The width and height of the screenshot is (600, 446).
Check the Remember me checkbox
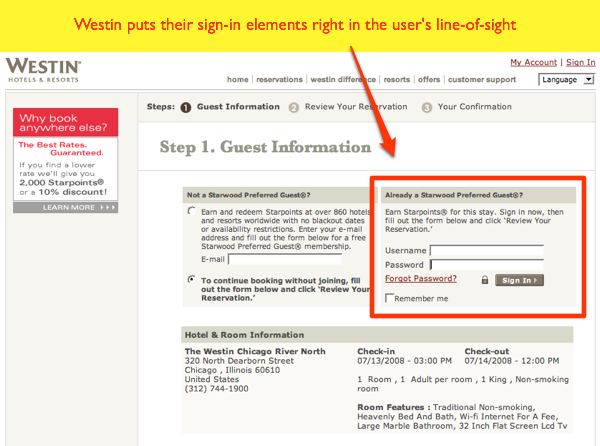click(389, 298)
